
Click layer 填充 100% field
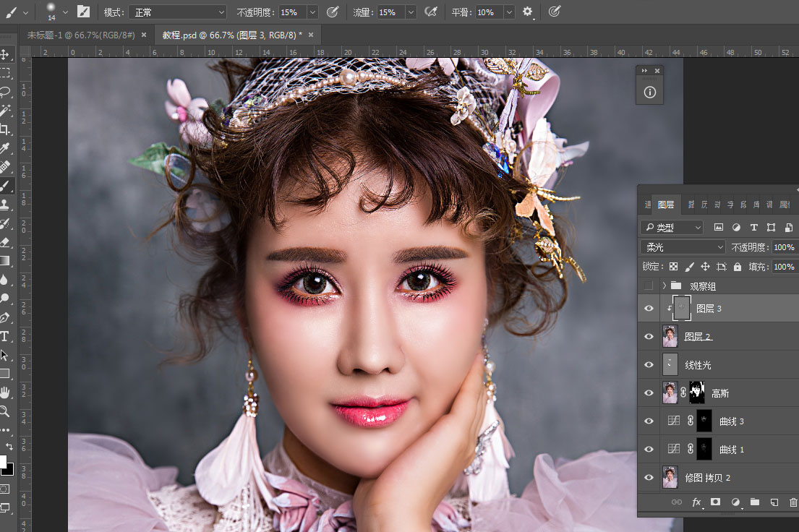(785, 267)
